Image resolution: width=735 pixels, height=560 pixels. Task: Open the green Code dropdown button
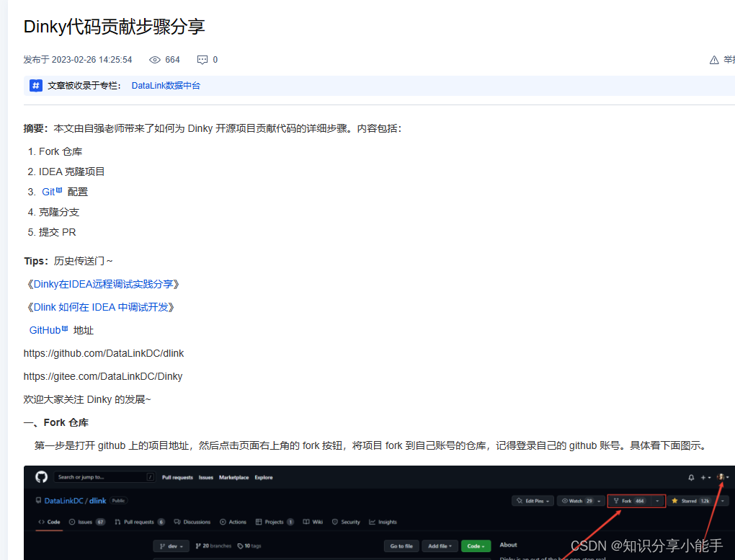tap(476, 546)
